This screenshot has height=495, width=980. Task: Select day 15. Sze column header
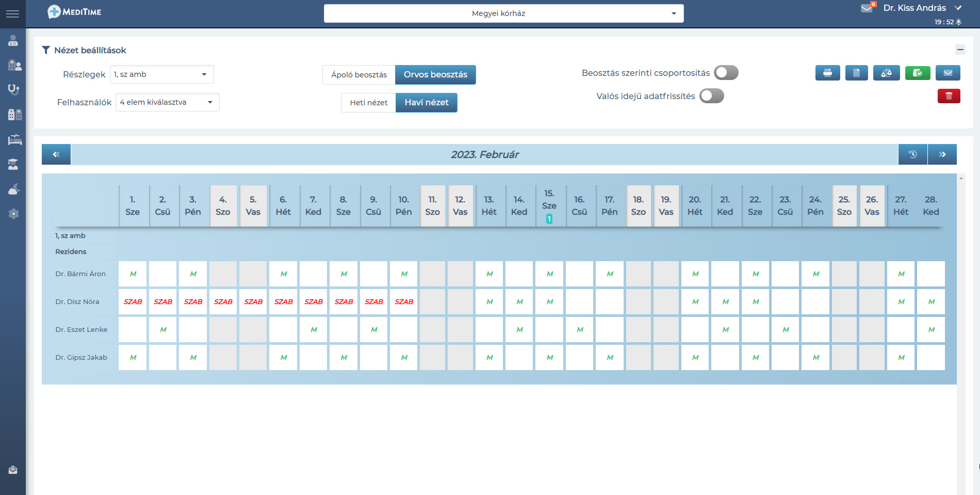pyautogui.click(x=549, y=206)
